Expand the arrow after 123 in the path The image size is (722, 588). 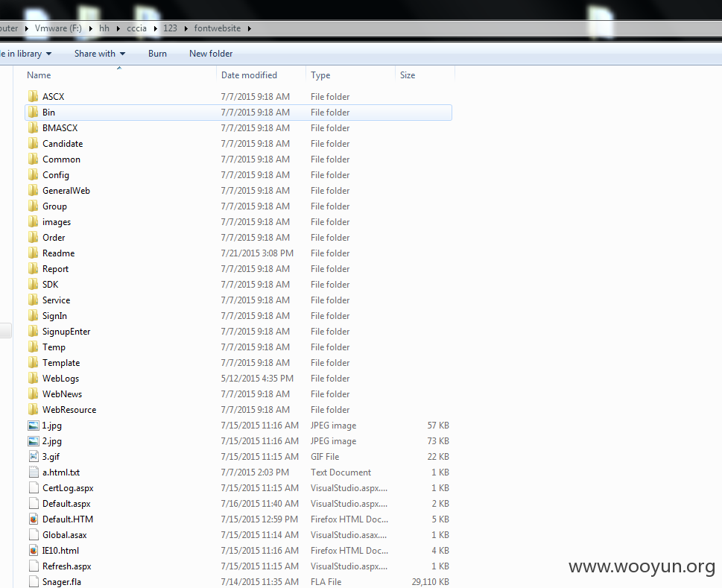tap(186, 28)
